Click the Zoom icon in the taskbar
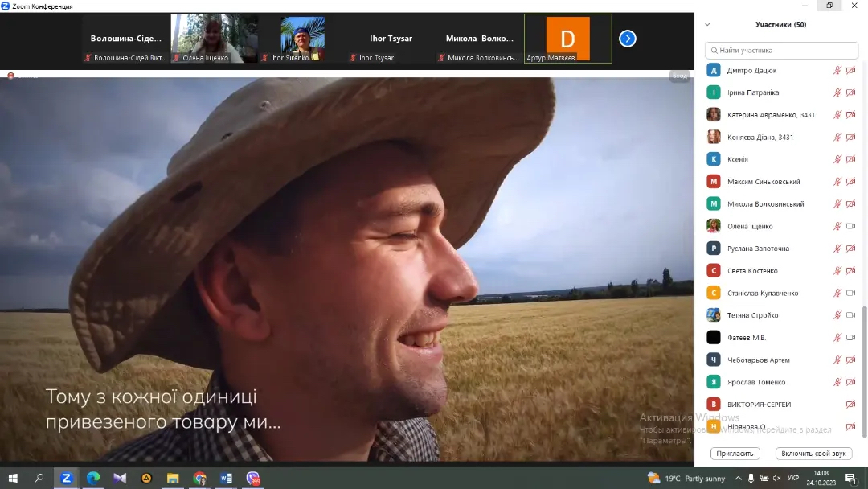 pyautogui.click(x=67, y=478)
